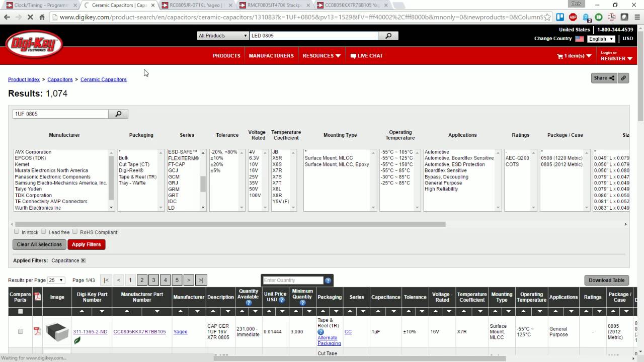The image size is (644, 362).
Task: Open part link 311-1365-2-ND
Action: tap(90, 332)
